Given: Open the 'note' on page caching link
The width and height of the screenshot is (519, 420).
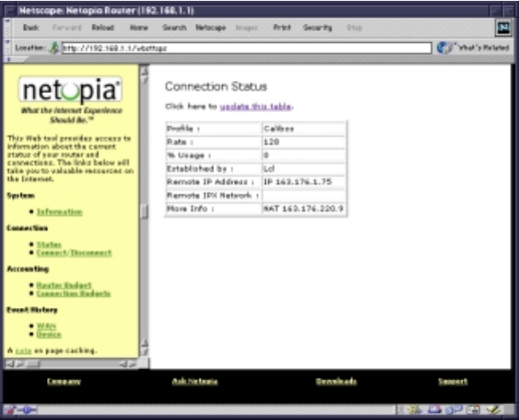Looking at the screenshot, I should tap(24, 351).
